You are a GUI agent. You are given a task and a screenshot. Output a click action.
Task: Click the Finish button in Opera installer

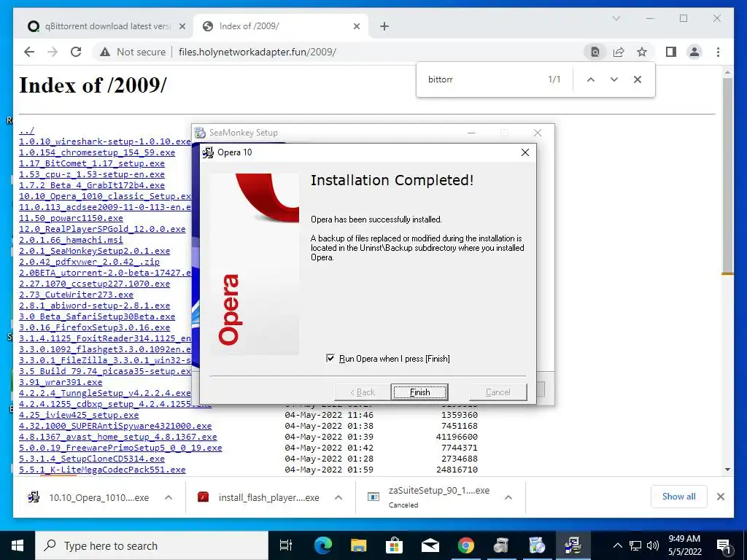point(419,392)
